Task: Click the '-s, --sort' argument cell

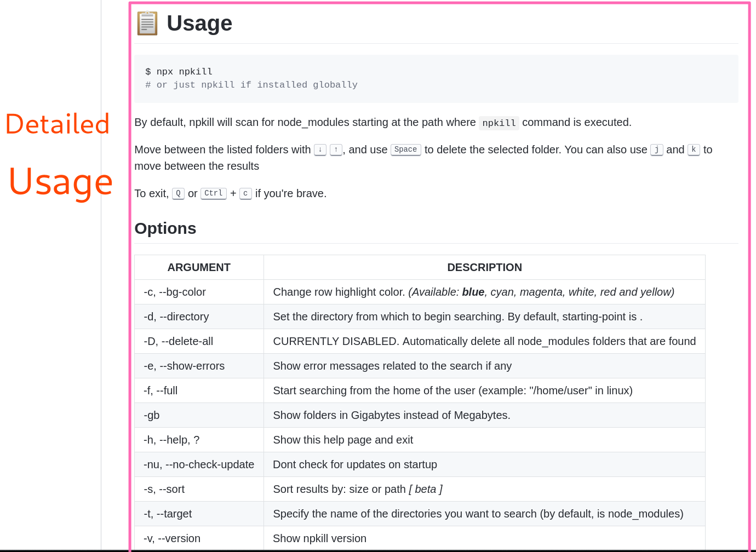Action: (x=199, y=489)
